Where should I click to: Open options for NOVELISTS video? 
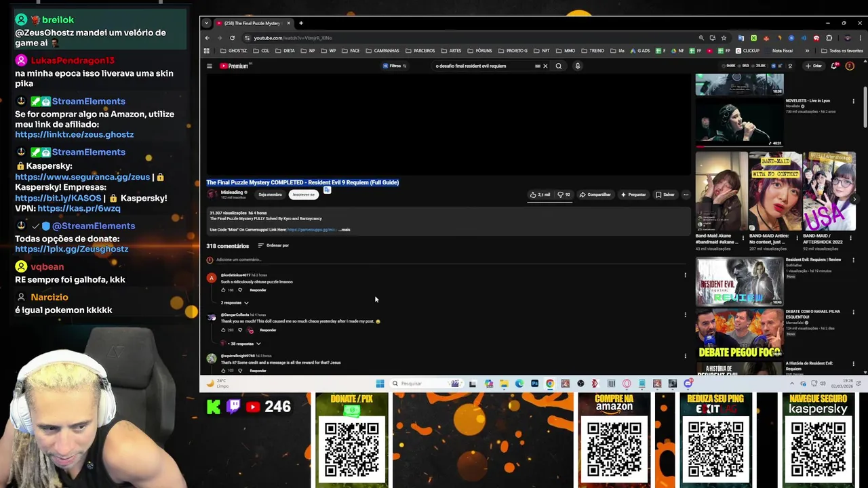point(853,101)
